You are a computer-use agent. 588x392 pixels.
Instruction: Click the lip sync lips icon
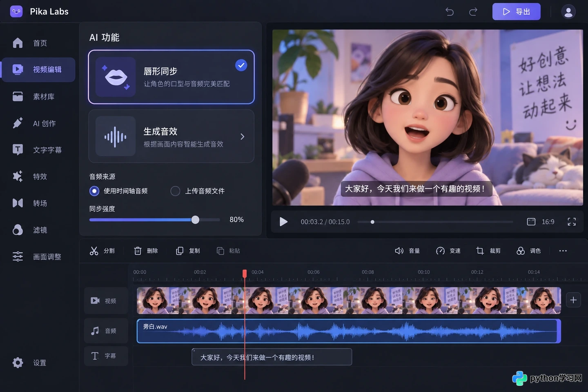pos(116,77)
